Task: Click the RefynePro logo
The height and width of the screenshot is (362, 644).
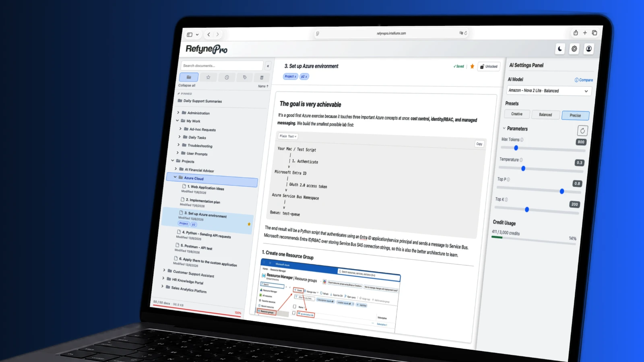Action: (206, 49)
